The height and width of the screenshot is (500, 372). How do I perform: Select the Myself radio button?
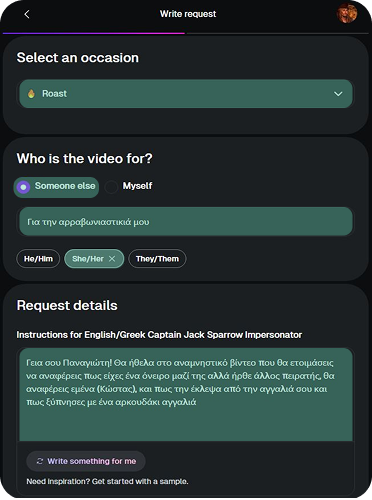click(111, 187)
